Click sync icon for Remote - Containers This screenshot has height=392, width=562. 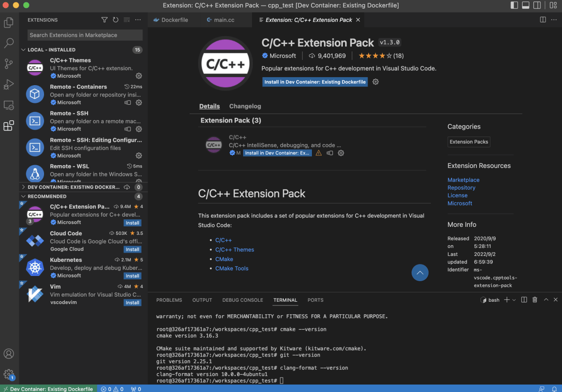(128, 102)
